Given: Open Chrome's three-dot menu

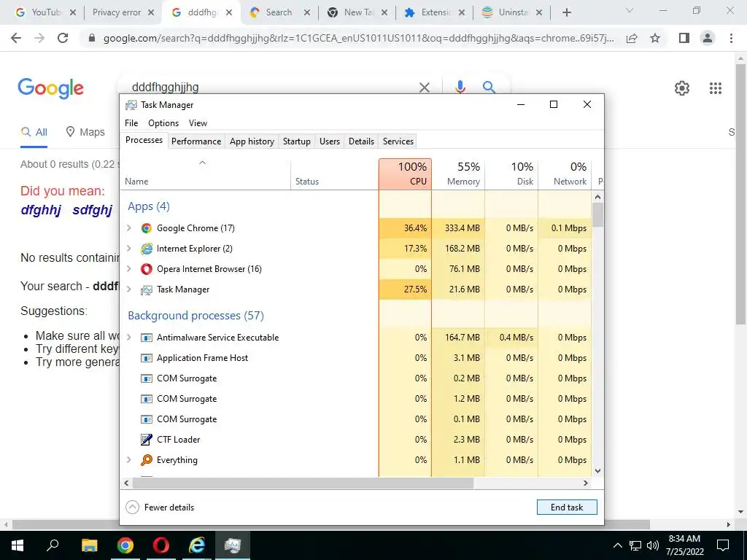Looking at the screenshot, I should point(731,38).
